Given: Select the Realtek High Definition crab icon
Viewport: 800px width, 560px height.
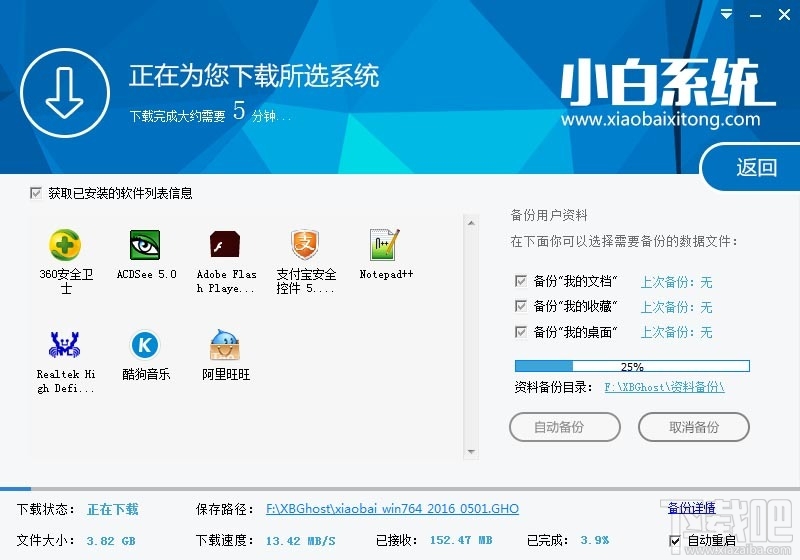Looking at the screenshot, I should pos(64,344).
